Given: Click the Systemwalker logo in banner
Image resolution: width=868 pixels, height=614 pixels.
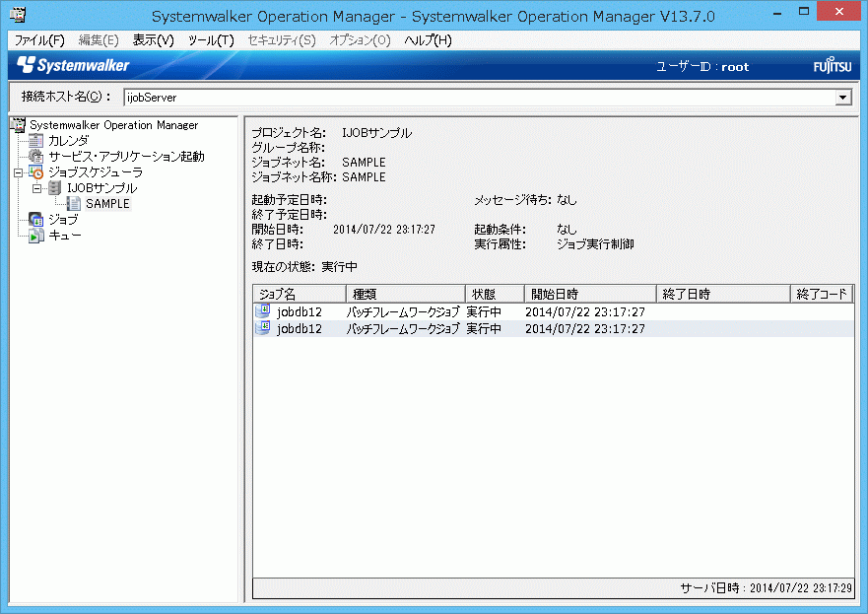Looking at the screenshot, I should 73,65.
